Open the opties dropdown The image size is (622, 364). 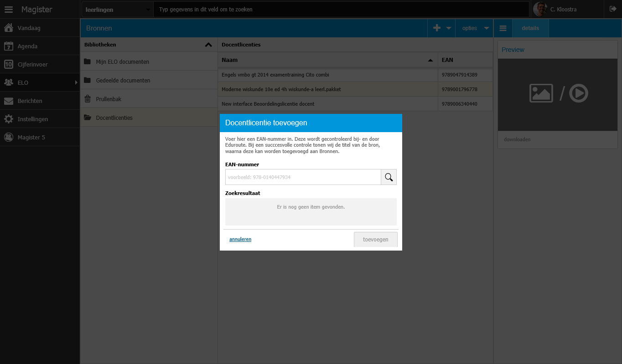[x=475, y=28]
